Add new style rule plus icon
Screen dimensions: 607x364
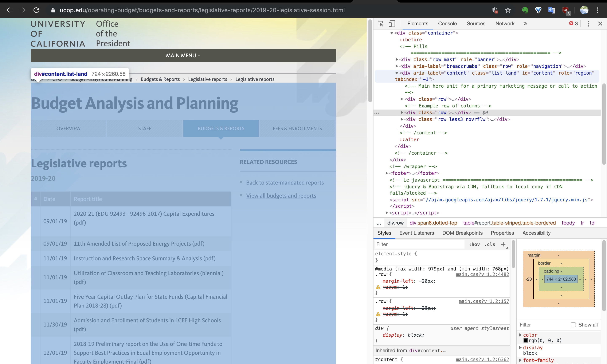pyautogui.click(x=503, y=244)
